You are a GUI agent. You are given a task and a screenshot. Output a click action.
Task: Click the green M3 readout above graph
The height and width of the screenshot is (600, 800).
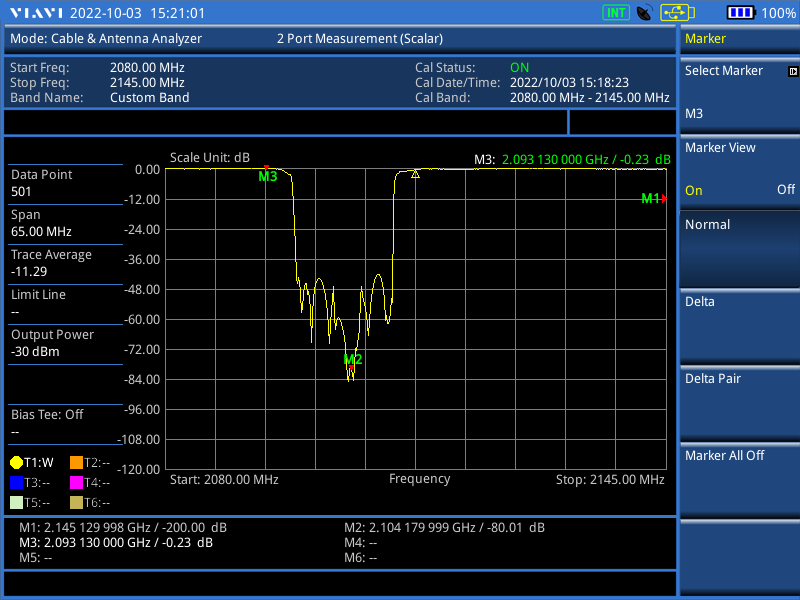(x=572, y=160)
